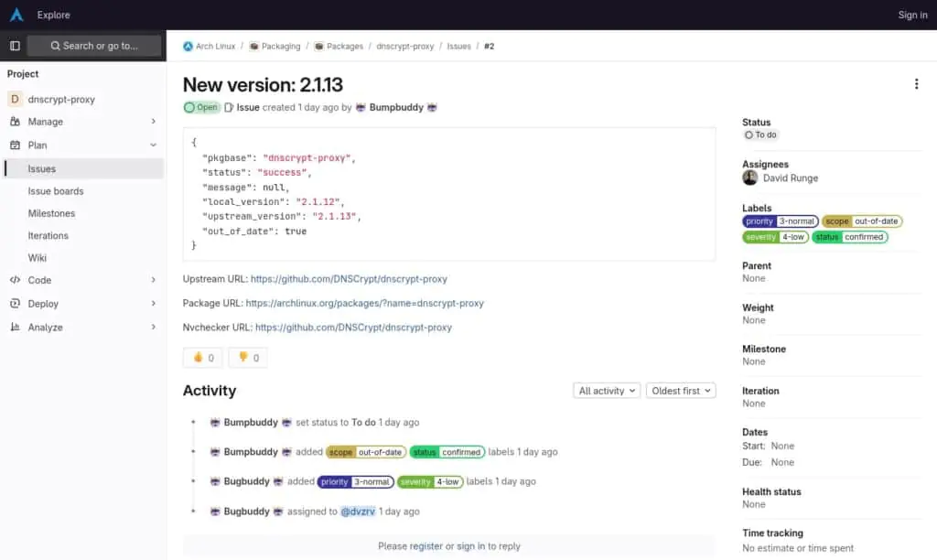Select Explore in the top menu bar
This screenshot has height=560, width=937.
[x=53, y=15]
